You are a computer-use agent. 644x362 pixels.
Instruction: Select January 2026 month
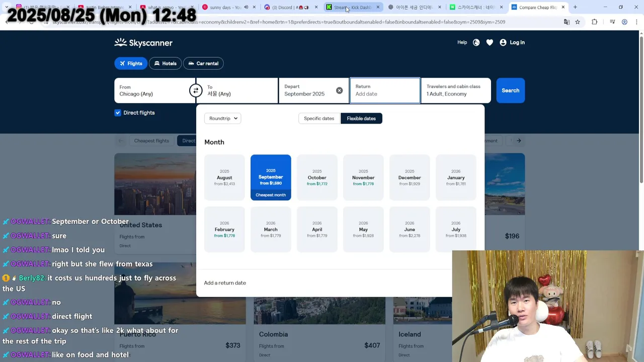tap(456, 177)
